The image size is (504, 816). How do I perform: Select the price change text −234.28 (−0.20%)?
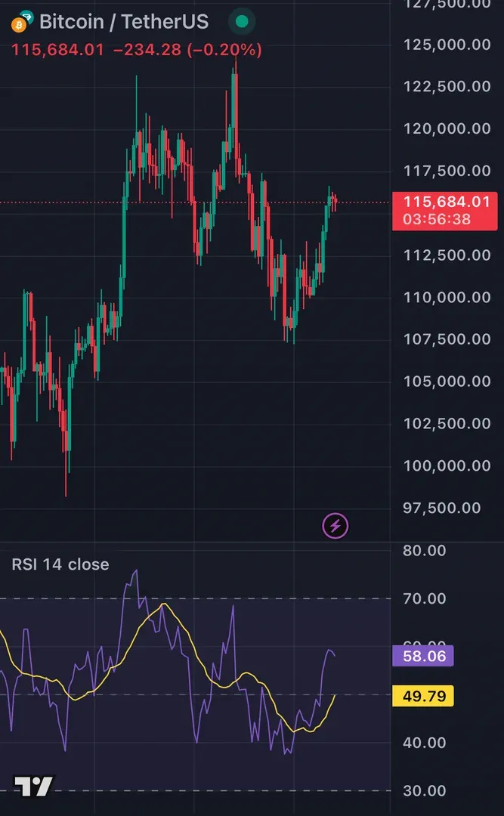tap(187, 50)
